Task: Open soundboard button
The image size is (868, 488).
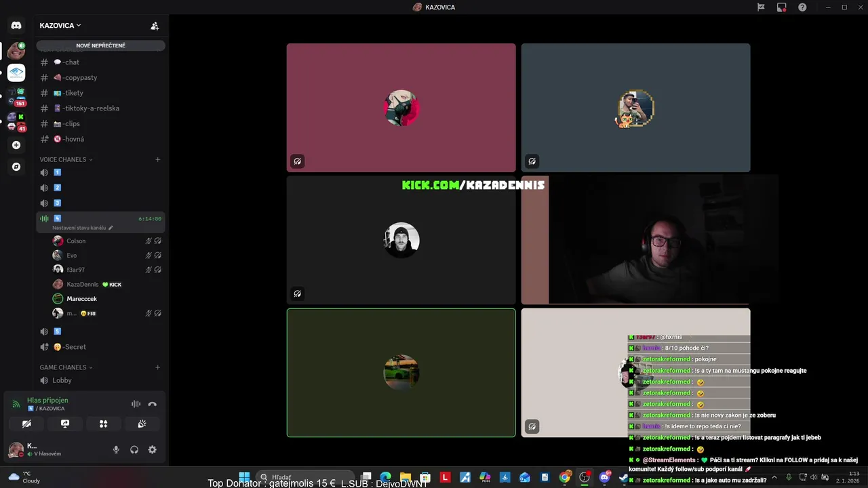Action: tap(142, 424)
